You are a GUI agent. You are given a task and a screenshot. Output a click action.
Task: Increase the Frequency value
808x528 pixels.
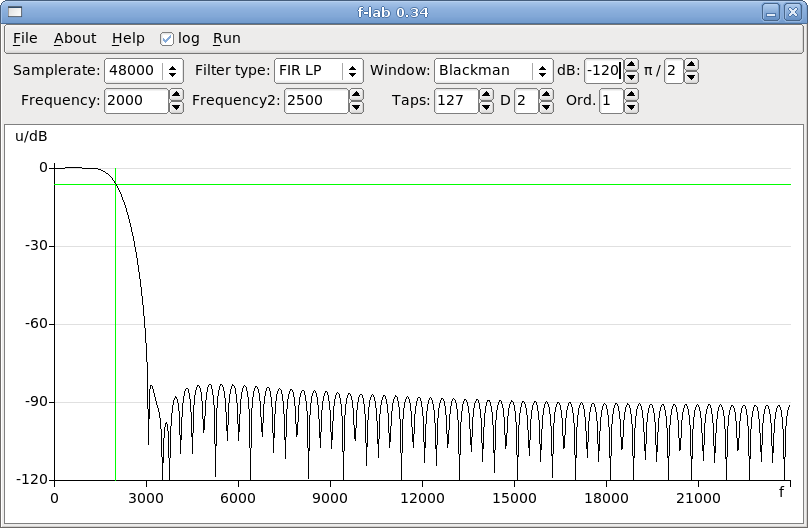[x=176, y=95]
